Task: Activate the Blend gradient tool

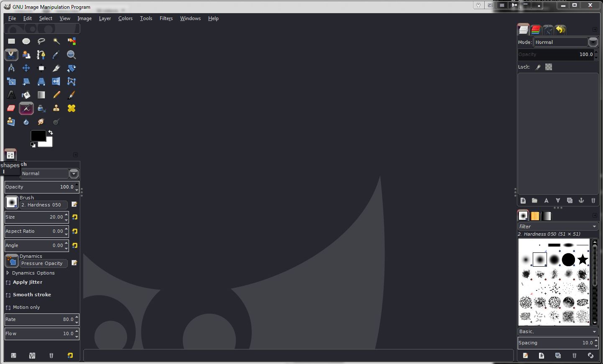Action: click(41, 95)
